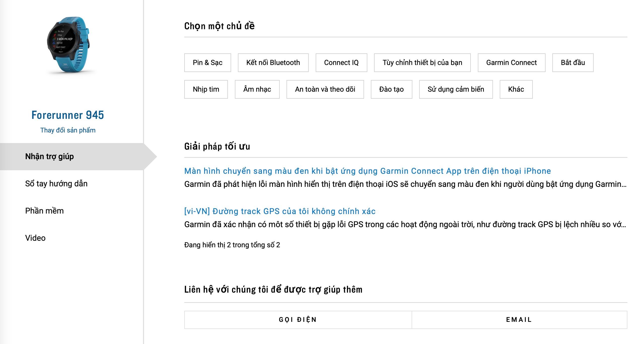Click the Garmin đã xác nhận GPS description
The width and height of the screenshot is (644, 344).
pyautogui.click(x=405, y=225)
